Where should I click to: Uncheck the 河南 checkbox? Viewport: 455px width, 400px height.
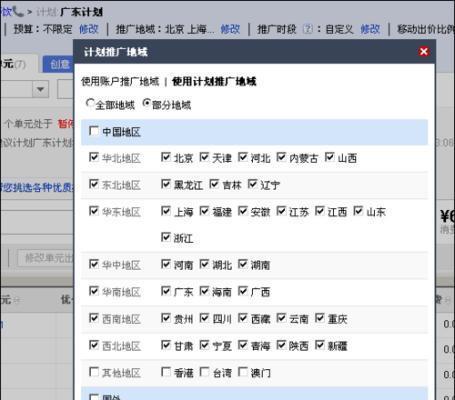click(166, 264)
